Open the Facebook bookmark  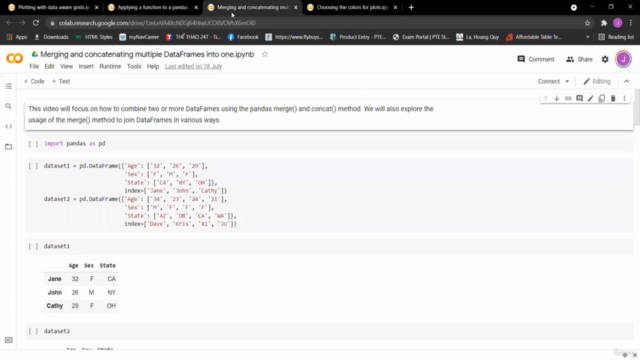click(x=243, y=37)
